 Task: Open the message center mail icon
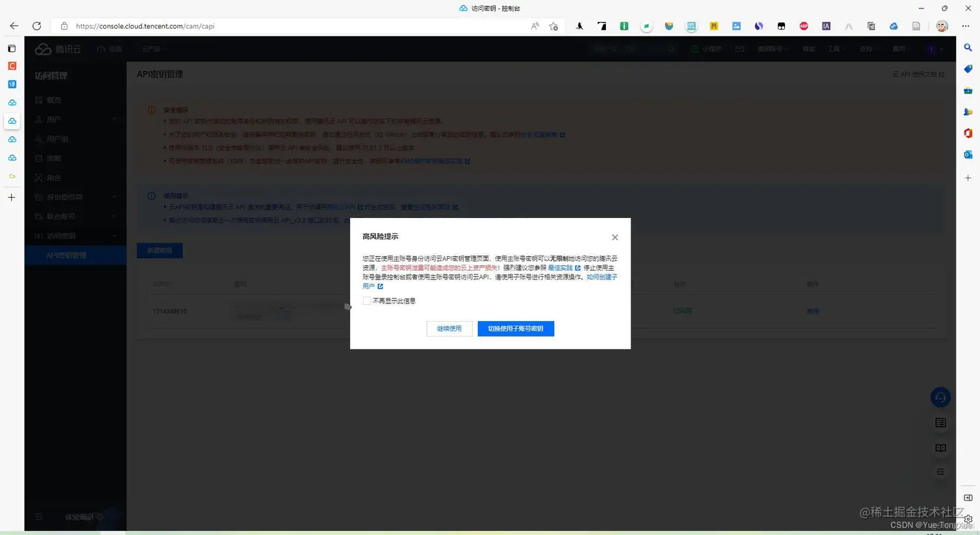[x=740, y=48]
